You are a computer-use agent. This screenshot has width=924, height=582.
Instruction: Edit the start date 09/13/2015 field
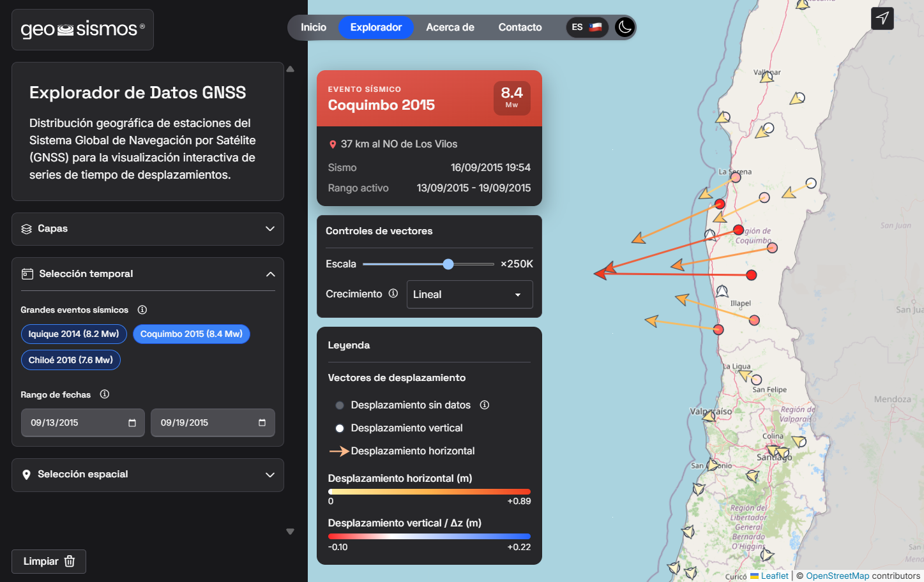(x=83, y=422)
